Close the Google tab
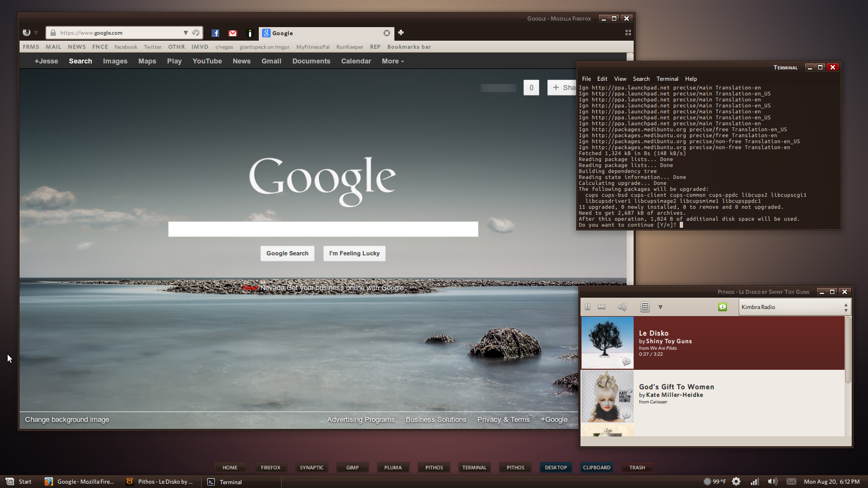868x488 pixels. [x=387, y=33]
